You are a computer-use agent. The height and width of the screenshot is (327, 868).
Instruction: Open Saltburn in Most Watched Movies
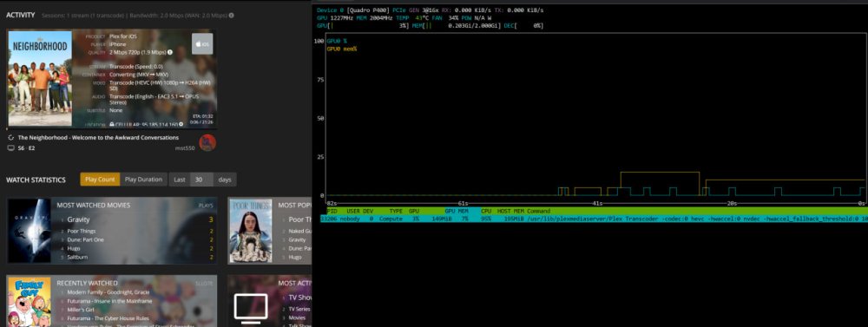coord(77,258)
